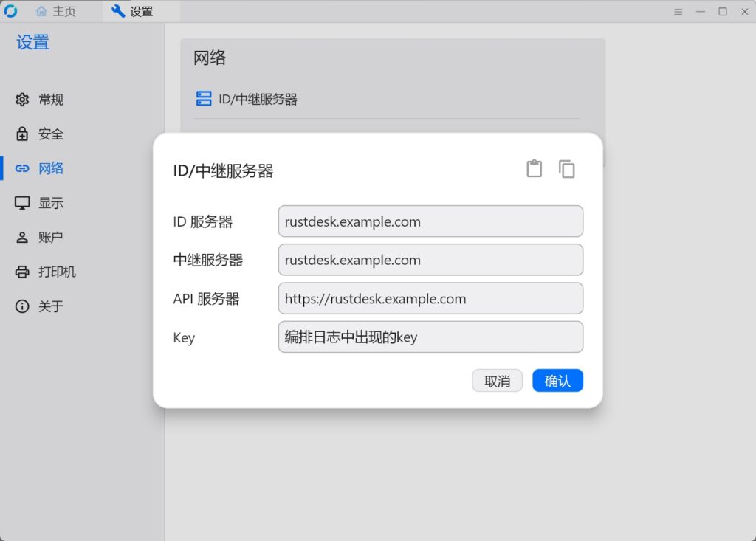This screenshot has width=756, height=541.
Task: Open 关于 about info icon
Action: [x=22, y=306]
